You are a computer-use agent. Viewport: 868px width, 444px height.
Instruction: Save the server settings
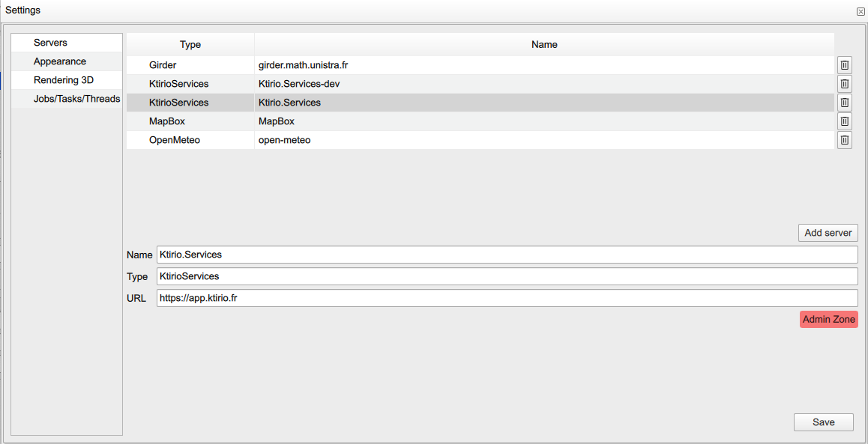pos(823,422)
